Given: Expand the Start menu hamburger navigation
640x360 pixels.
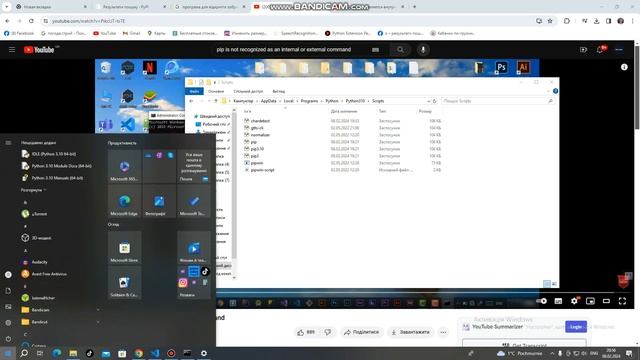Looking at the screenshot, I should [x=8, y=142].
